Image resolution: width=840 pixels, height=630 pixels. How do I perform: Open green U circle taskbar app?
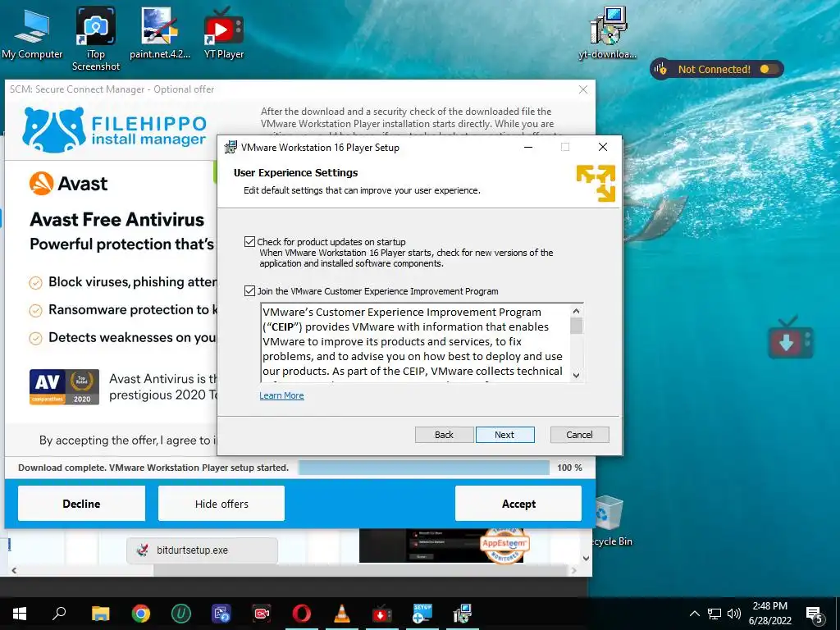(181, 614)
